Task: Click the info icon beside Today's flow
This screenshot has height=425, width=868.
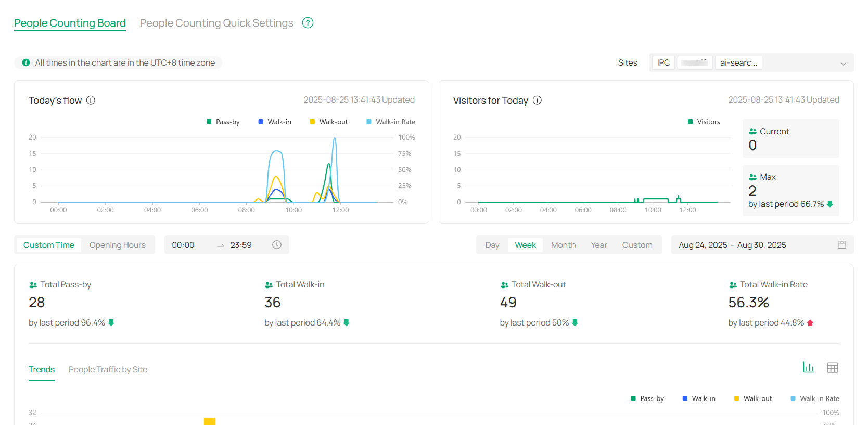Action: [x=91, y=100]
